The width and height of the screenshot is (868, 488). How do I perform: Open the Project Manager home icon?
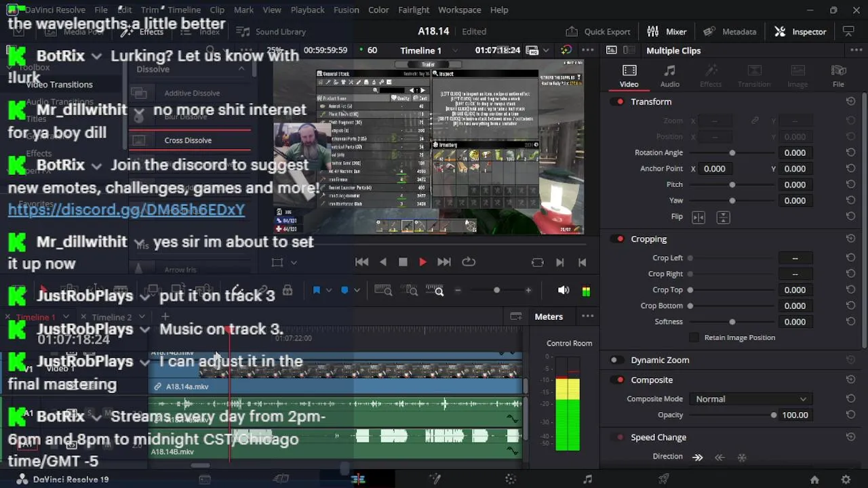coord(814,480)
